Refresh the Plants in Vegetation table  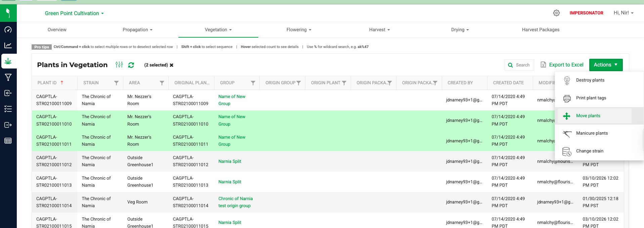coord(131,65)
